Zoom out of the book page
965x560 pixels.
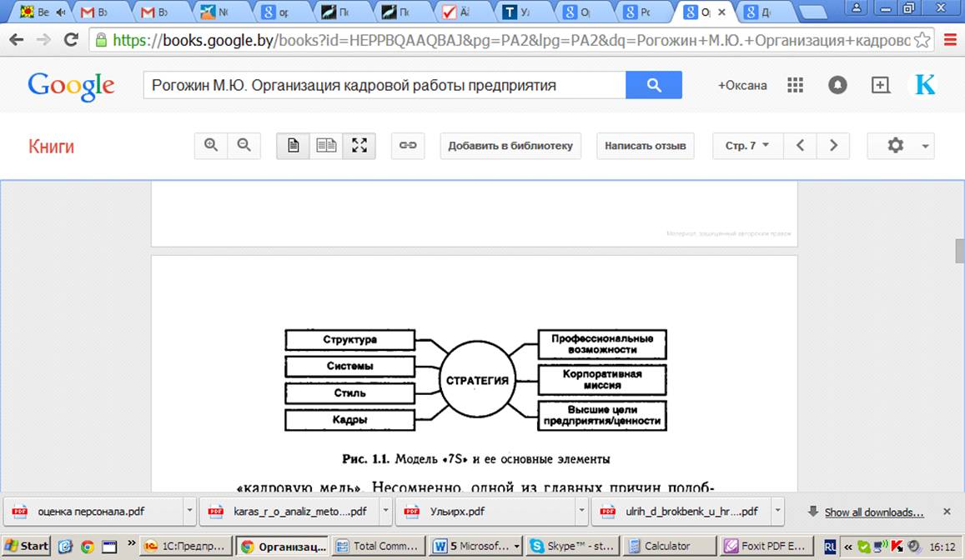pos(244,146)
